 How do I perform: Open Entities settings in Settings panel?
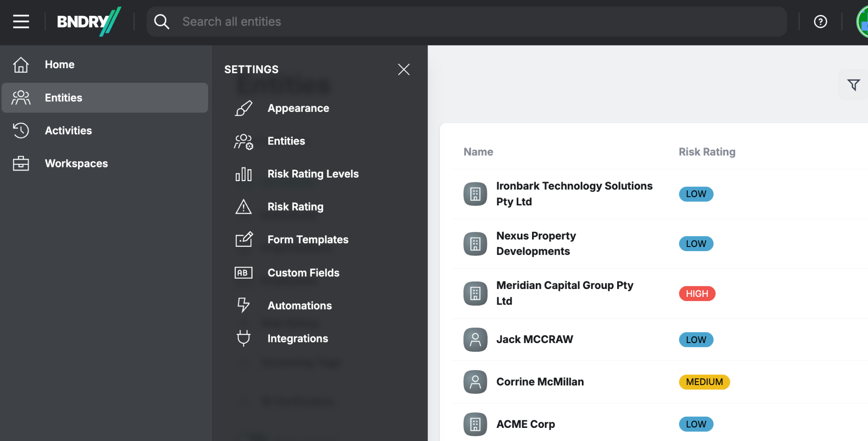(286, 141)
